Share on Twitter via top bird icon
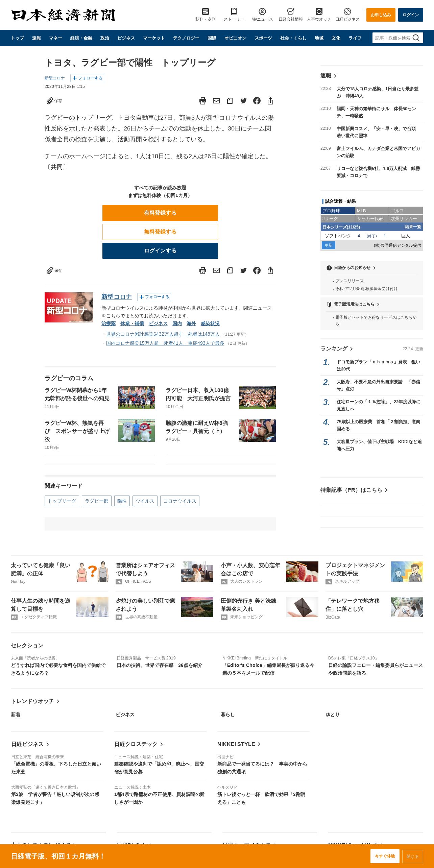 pyautogui.click(x=243, y=101)
